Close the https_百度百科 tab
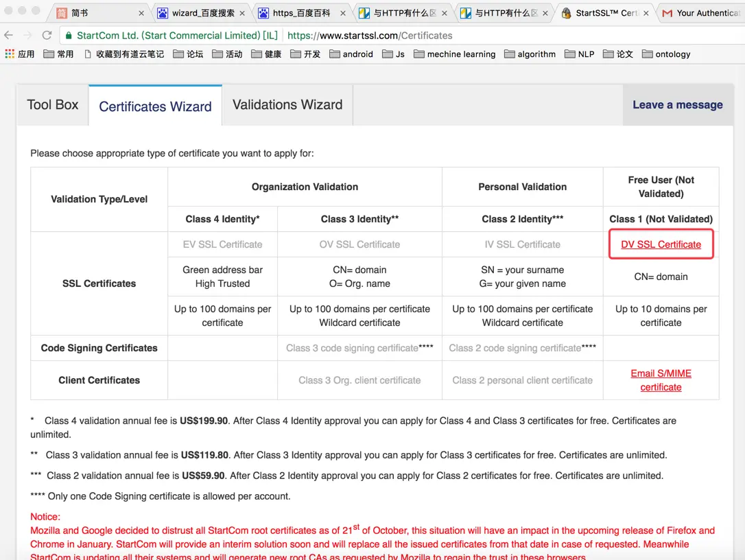745x560 pixels. (343, 13)
